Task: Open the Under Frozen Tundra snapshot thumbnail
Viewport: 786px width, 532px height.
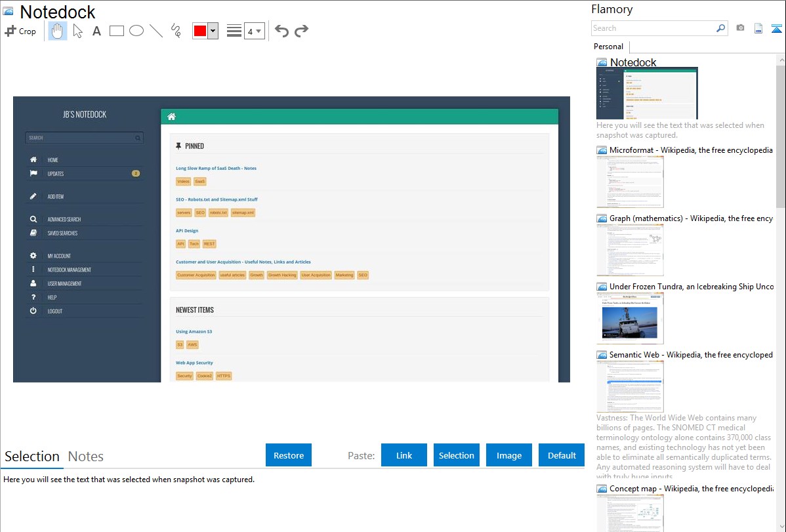Action: tap(630, 319)
